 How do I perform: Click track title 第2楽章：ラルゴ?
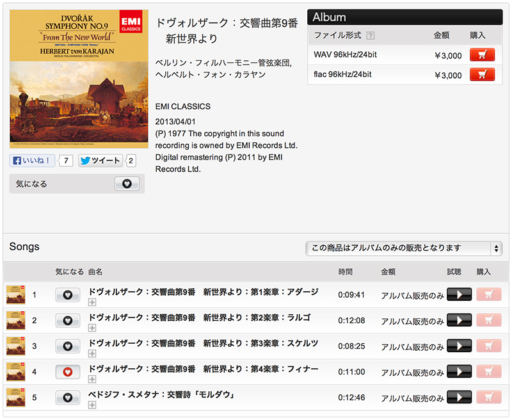[200, 318]
